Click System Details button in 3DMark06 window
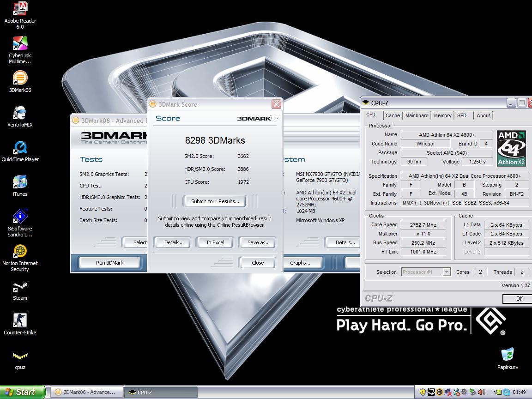The height and width of the screenshot is (399, 532). tap(343, 242)
